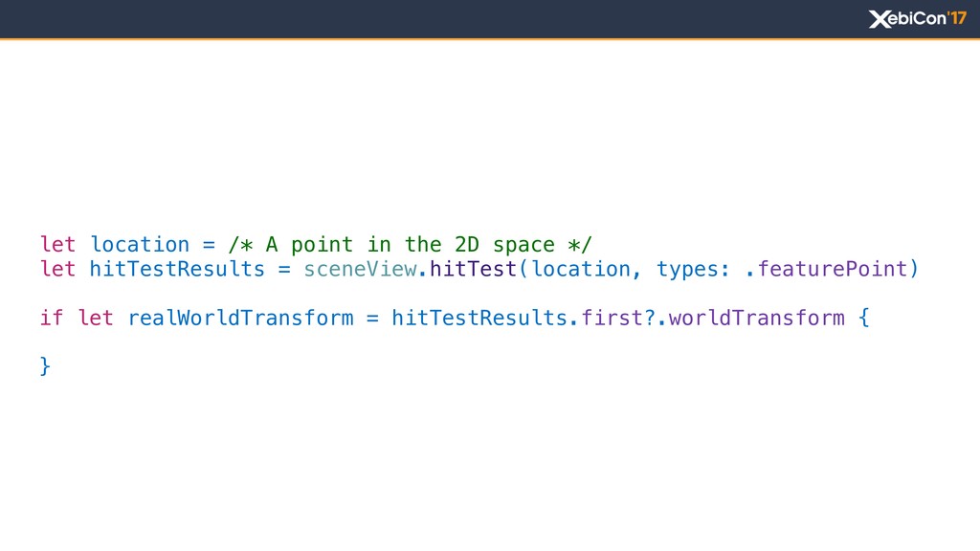The width and height of the screenshot is (980, 551).
Task: Click the dark header bar
Action: click(x=490, y=19)
